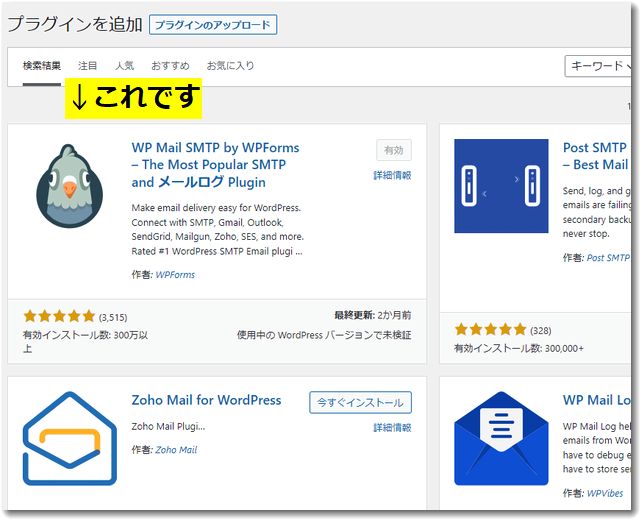Click the disabled 有効 button
Image resolution: width=640 pixels, height=519 pixels.
point(394,150)
